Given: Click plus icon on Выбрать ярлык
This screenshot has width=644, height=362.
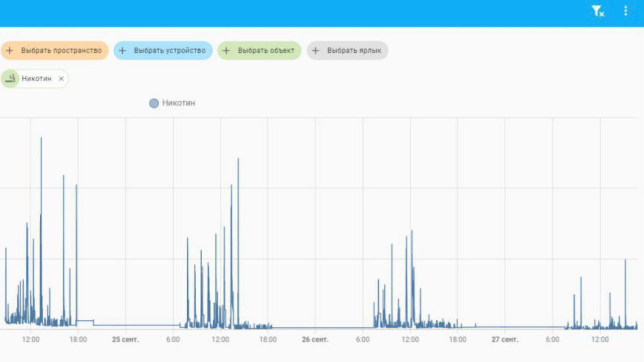Looking at the screenshot, I should [x=316, y=51].
